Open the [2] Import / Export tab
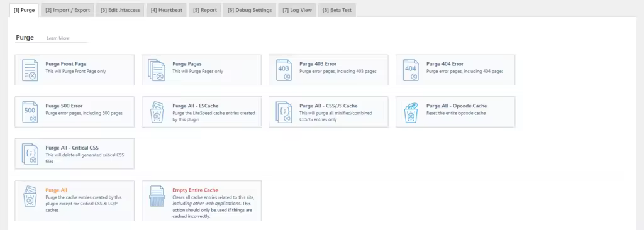The width and height of the screenshot is (644, 230). pos(68,10)
